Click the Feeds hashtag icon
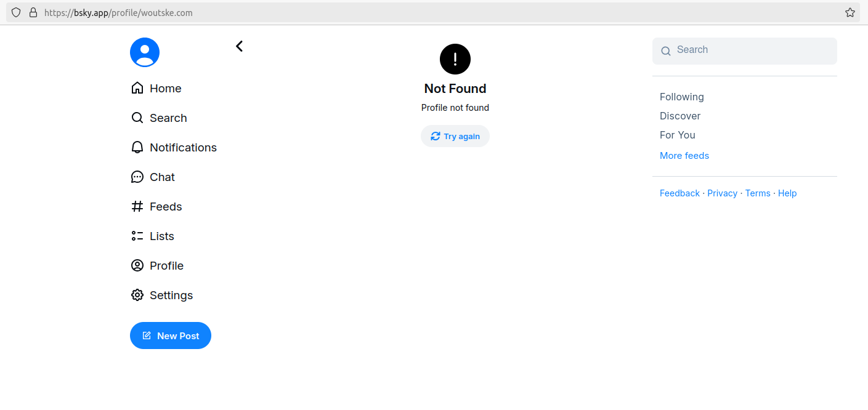 [x=137, y=206]
